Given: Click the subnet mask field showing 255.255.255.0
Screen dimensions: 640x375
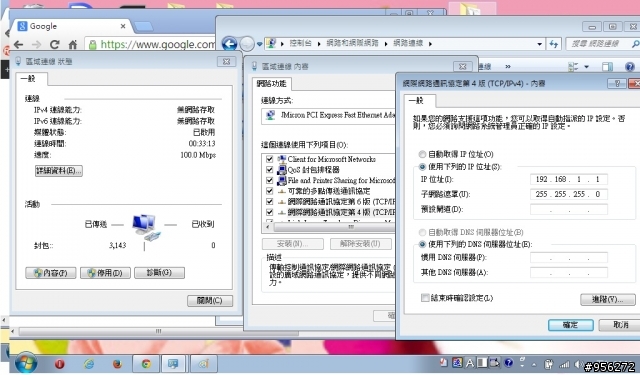Looking at the screenshot, I should click(569, 194).
